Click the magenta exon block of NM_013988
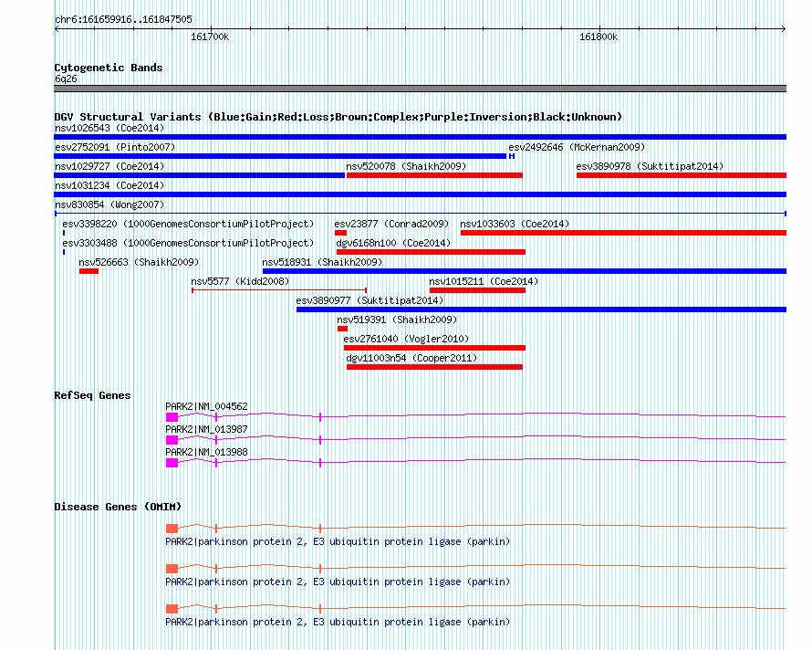This screenshot has width=812, height=650. coord(172,462)
